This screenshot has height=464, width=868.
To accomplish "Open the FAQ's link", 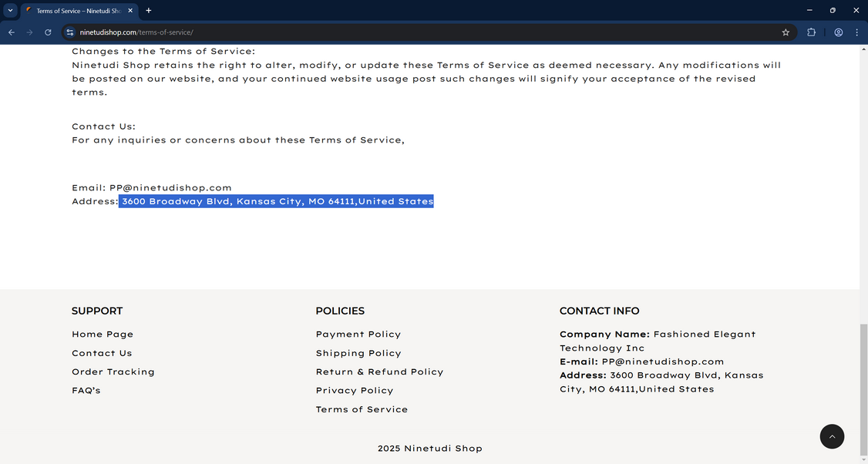I will tap(86, 390).
